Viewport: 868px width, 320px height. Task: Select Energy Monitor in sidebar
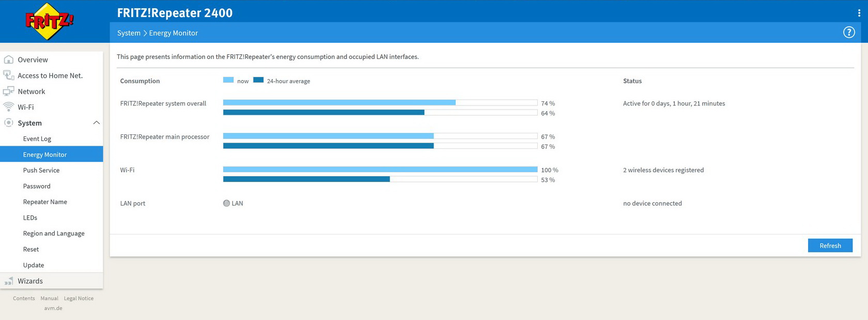pos(52,154)
